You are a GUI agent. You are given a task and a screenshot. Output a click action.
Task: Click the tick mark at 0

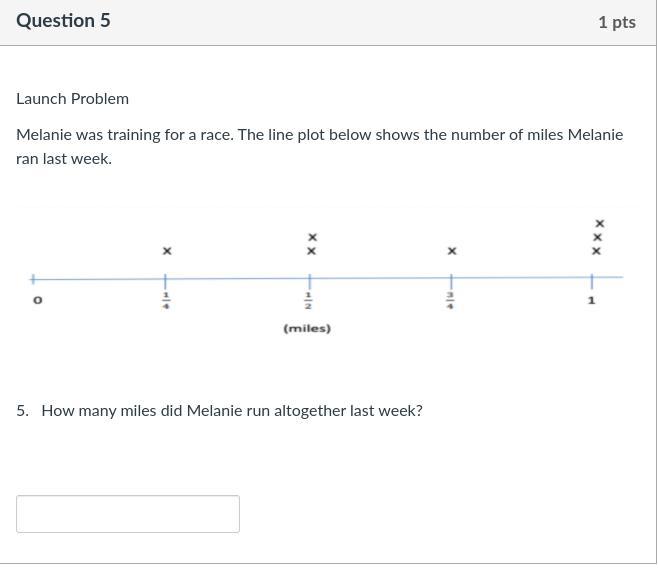pyautogui.click(x=33, y=278)
